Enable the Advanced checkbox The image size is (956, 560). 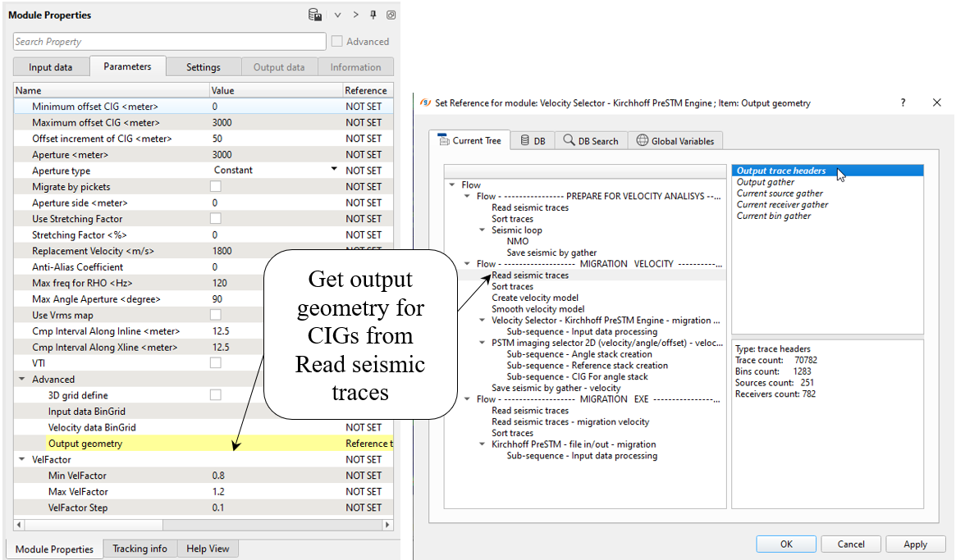[337, 41]
